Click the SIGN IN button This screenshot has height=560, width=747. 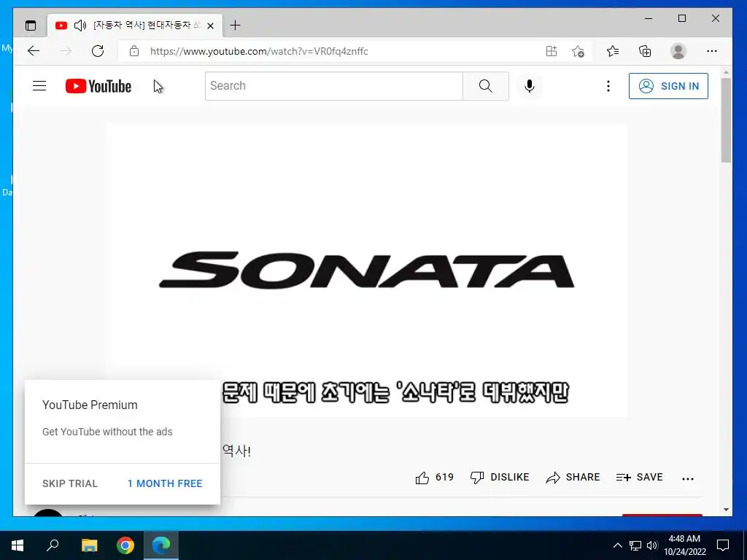coord(668,86)
